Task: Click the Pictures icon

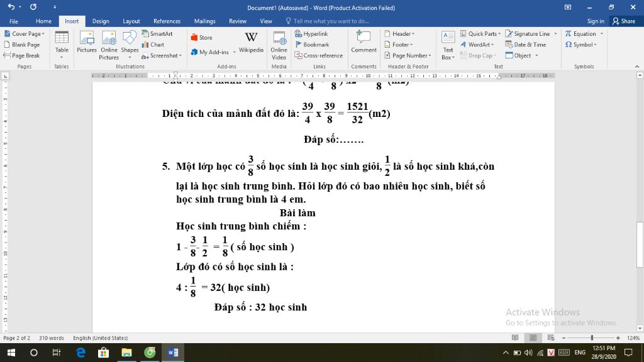Action: pos(87,42)
